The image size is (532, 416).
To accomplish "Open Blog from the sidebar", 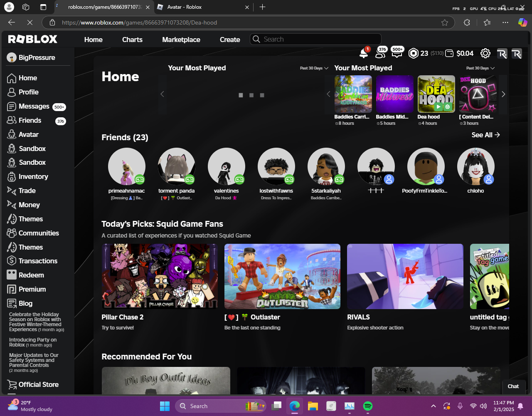I will tap(25, 304).
